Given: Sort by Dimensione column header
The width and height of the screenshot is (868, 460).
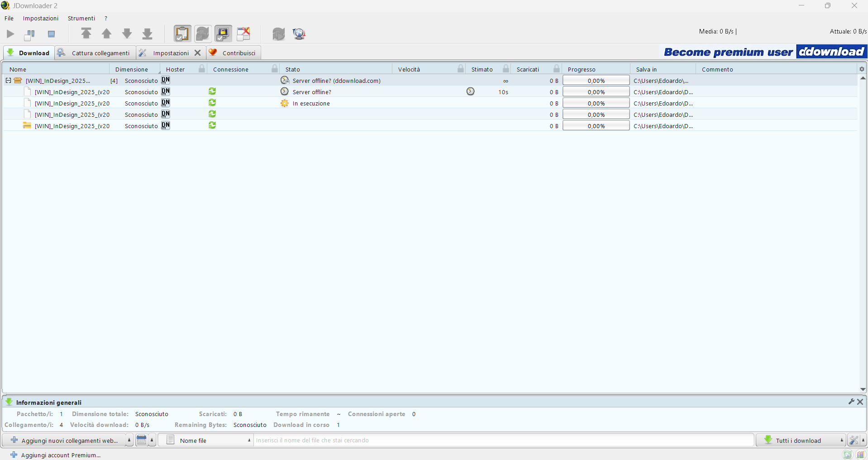Looking at the screenshot, I should point(135,69).
